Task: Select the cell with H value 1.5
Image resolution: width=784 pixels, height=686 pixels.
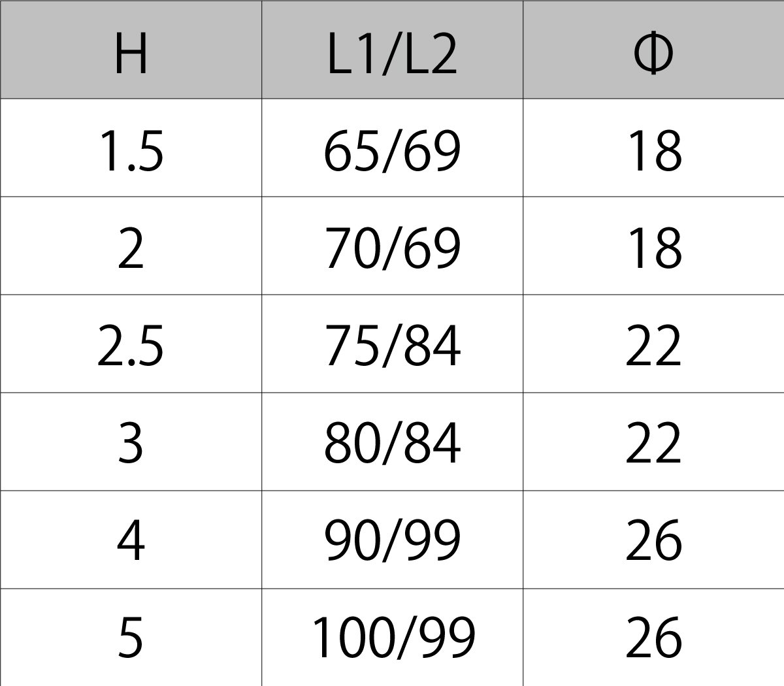Action: pos(131,150)
